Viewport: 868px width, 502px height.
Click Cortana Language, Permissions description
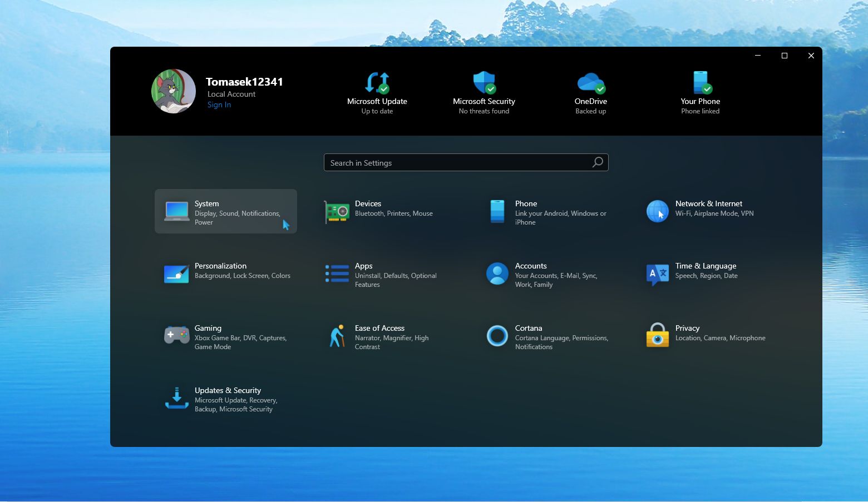point(562,342)
